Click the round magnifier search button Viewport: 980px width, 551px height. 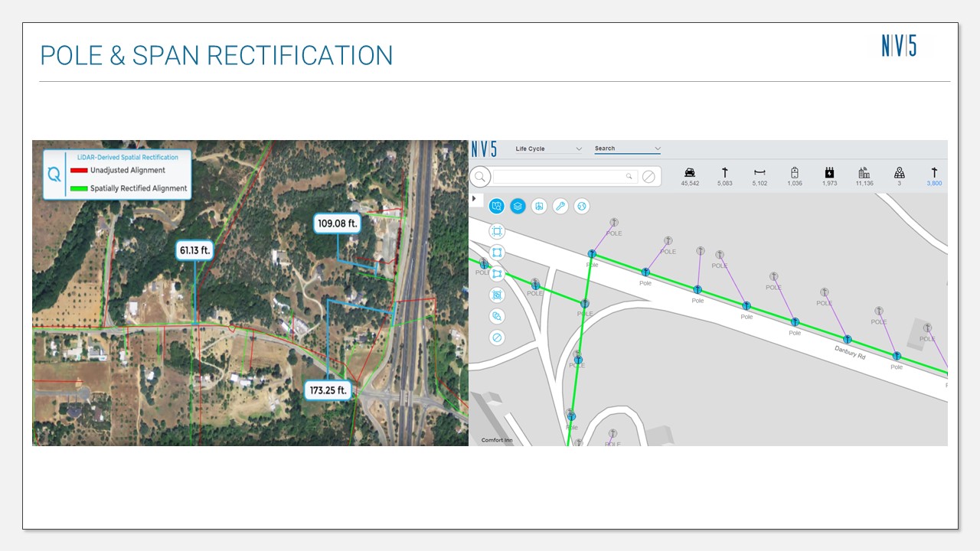pyautogui.click(x=480, y=177)
